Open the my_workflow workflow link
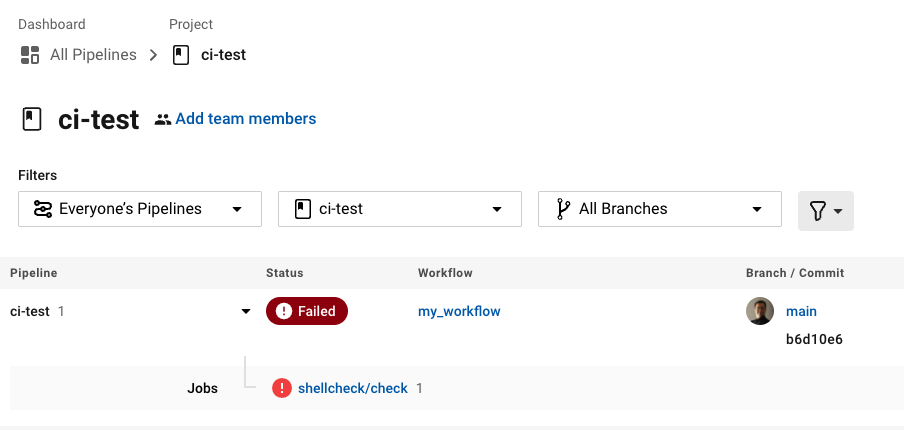 tap(459, 312)
